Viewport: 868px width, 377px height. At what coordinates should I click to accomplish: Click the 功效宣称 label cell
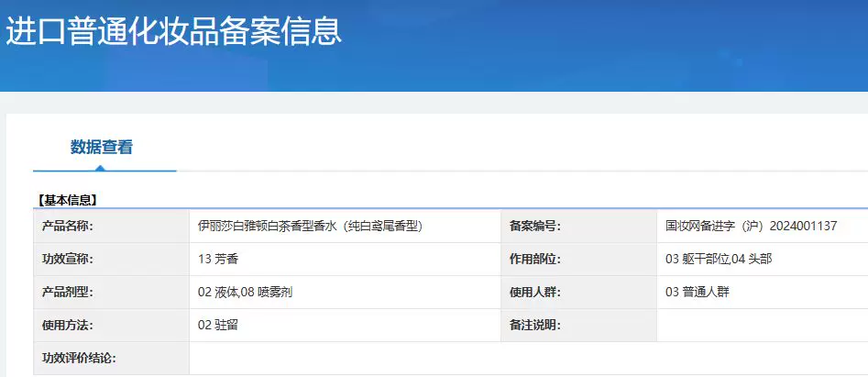(x=68, y=259)
